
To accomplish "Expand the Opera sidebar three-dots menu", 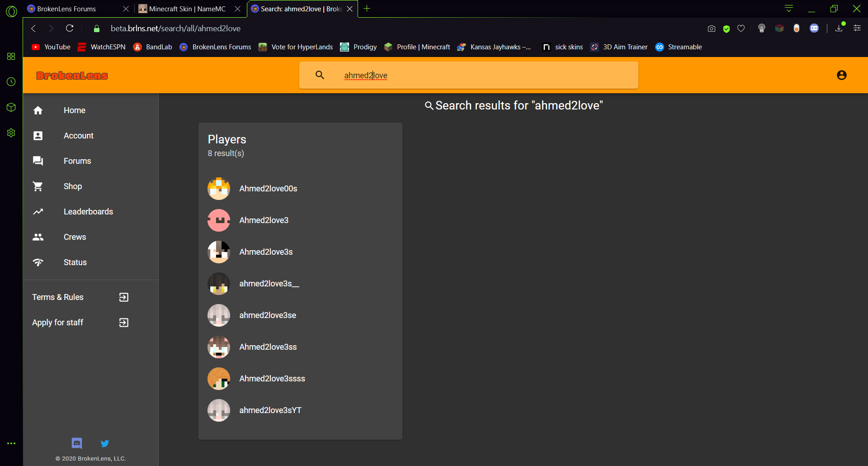I will pyautogui.click(x=11, y=443).
